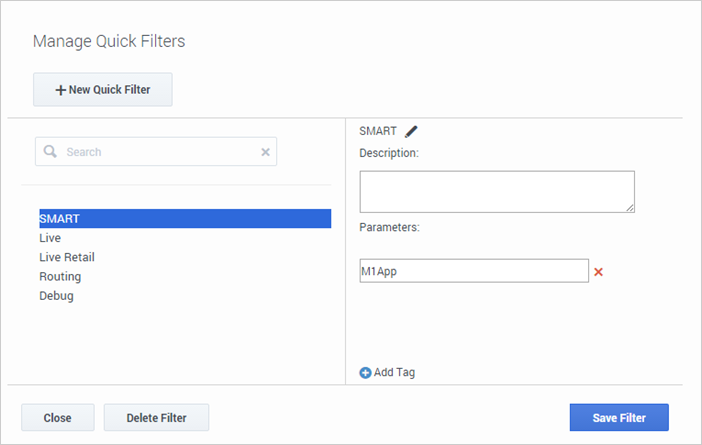Save changes with Save Filter button
702x445 pixels.
click(x=619, y=418)
